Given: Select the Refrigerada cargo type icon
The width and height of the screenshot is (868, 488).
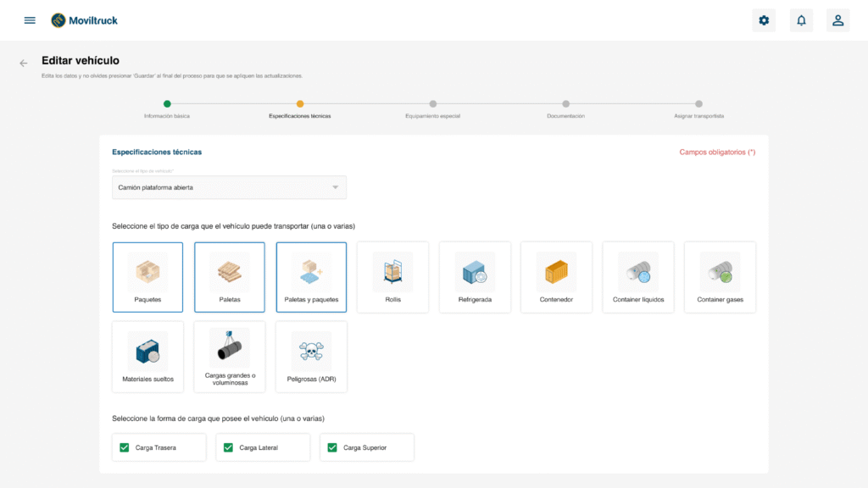Looking at the screenshot, I should [x=475, y=272].
